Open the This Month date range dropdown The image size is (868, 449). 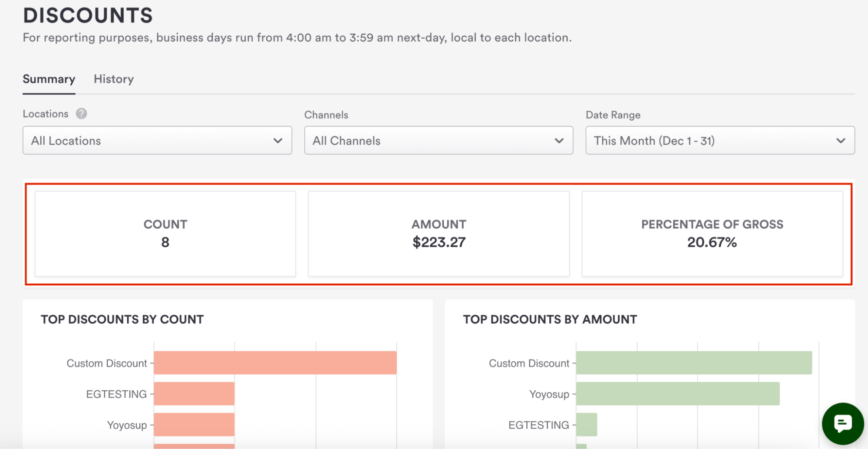point(712,141)
